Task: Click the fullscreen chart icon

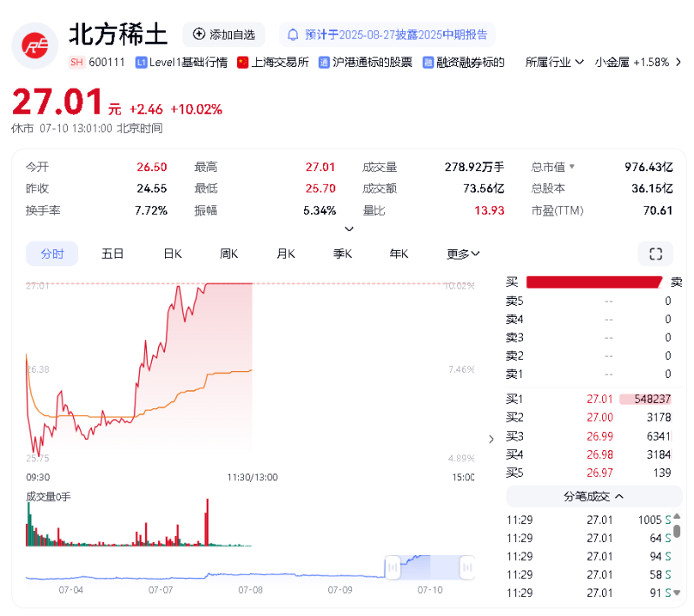Action: [655, 254]
